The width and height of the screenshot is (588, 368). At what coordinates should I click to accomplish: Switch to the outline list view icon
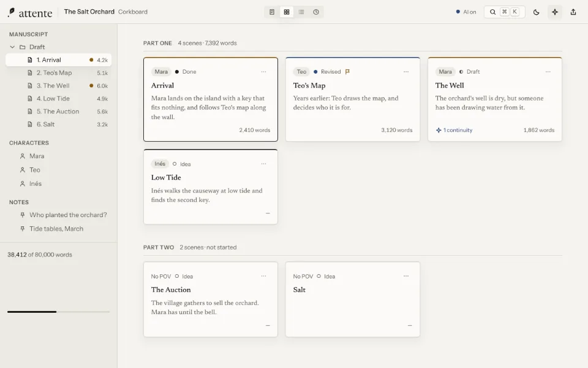(301, 12)
